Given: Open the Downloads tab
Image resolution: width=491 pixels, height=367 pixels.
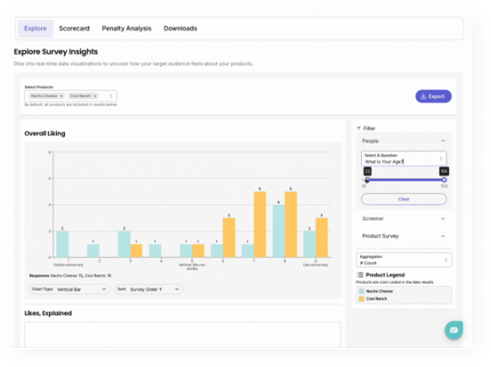Looking at the screenshot, I should coord(180,29).
